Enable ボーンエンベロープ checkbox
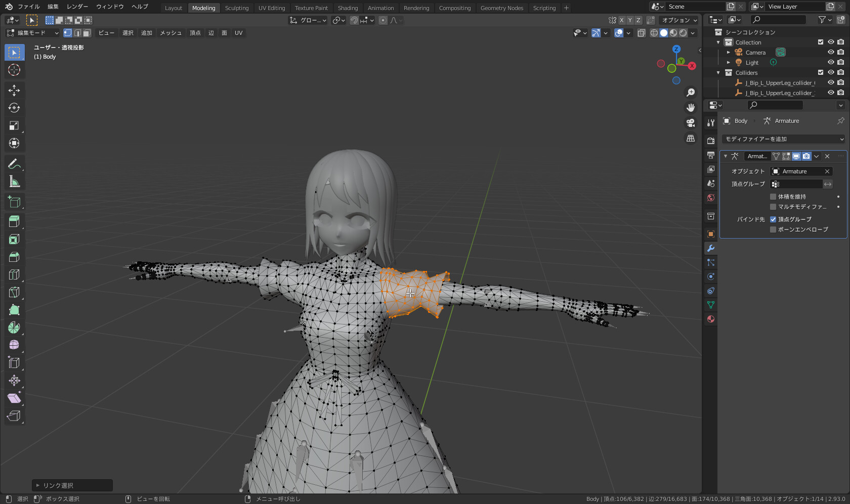850x504 pixels. pos(773,230)
